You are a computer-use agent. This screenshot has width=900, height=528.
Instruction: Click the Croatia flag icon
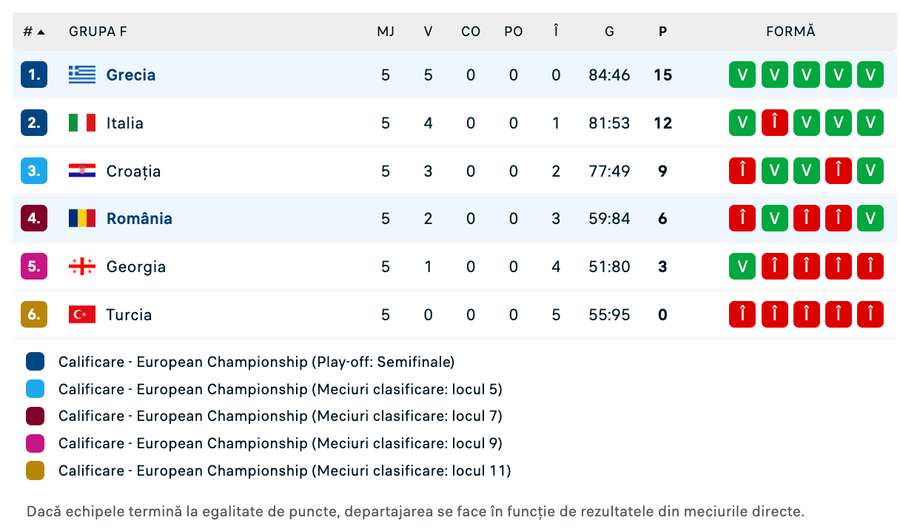point(82,171)
